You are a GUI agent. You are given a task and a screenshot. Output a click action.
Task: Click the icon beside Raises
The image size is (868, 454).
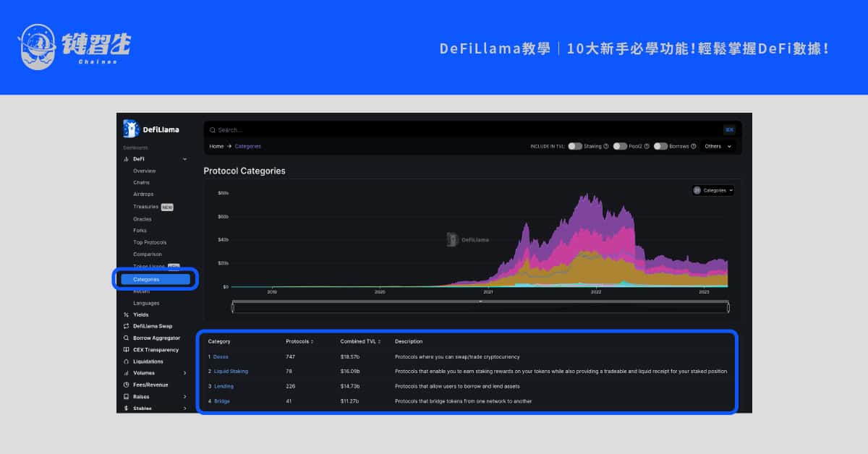coord(126,397)
